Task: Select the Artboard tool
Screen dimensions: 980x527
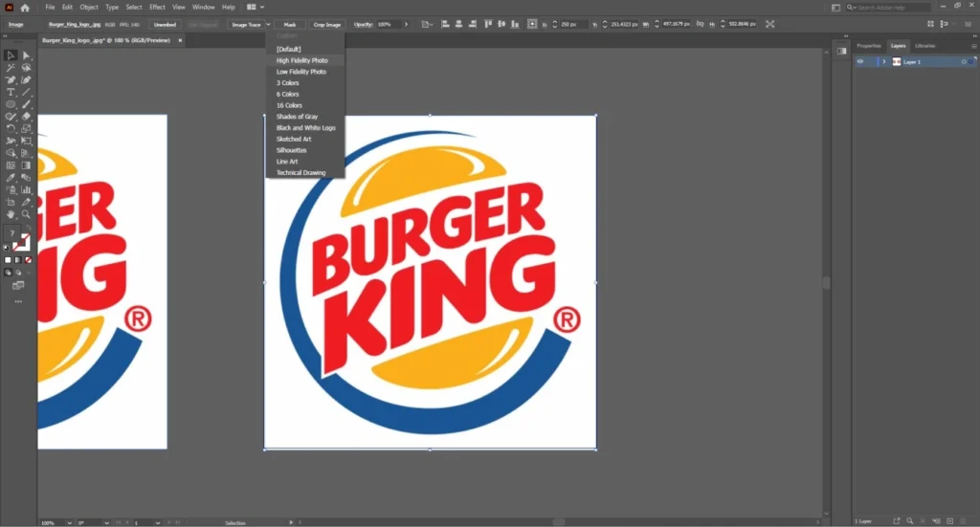Action: click(x=11, y=202)
